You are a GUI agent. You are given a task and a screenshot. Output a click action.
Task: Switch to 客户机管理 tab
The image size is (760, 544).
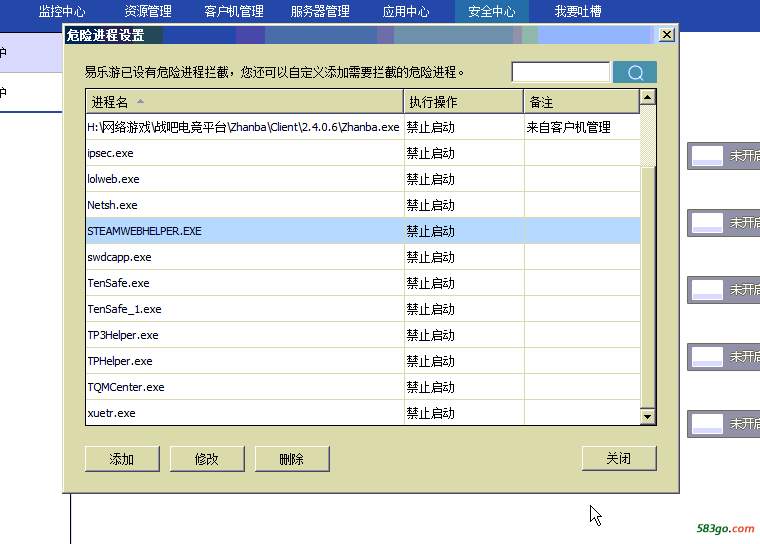pos(234,12)
